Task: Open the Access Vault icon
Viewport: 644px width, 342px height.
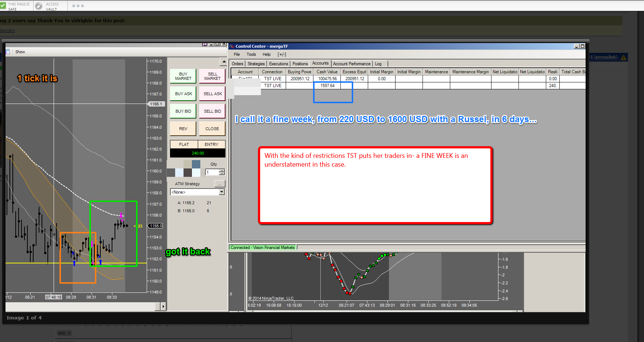Action: [x=39, y=6]
